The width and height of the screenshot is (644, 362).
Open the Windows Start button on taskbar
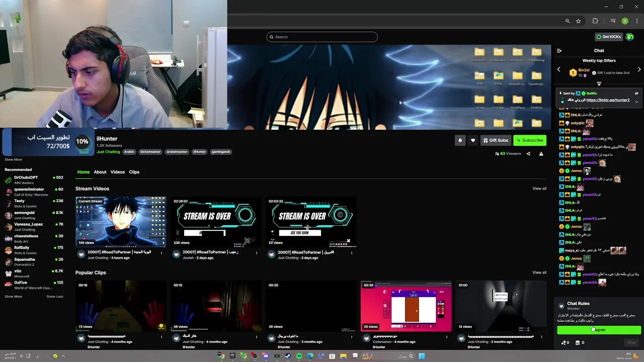click(422, 356)
